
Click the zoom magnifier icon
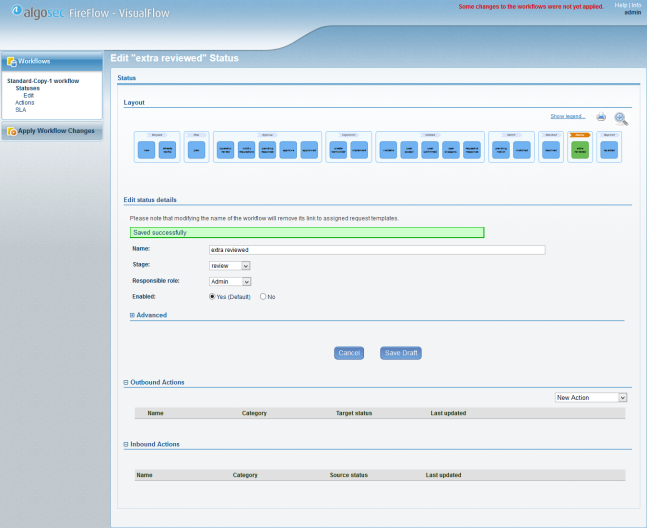(621, 118)
